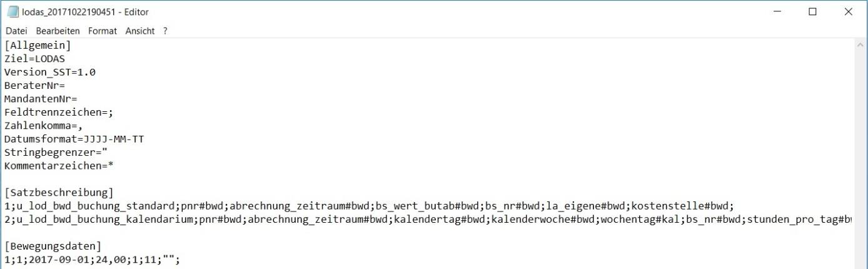Click the u_lod_bwd_buchung_kalendarium line
This screenshot has width=868, height=269.
point(428,220)
